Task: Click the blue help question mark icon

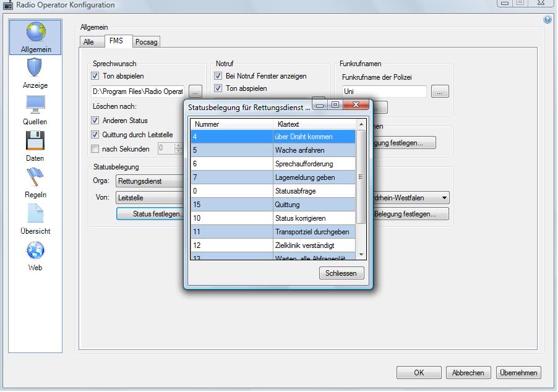Action: (547, 20)
